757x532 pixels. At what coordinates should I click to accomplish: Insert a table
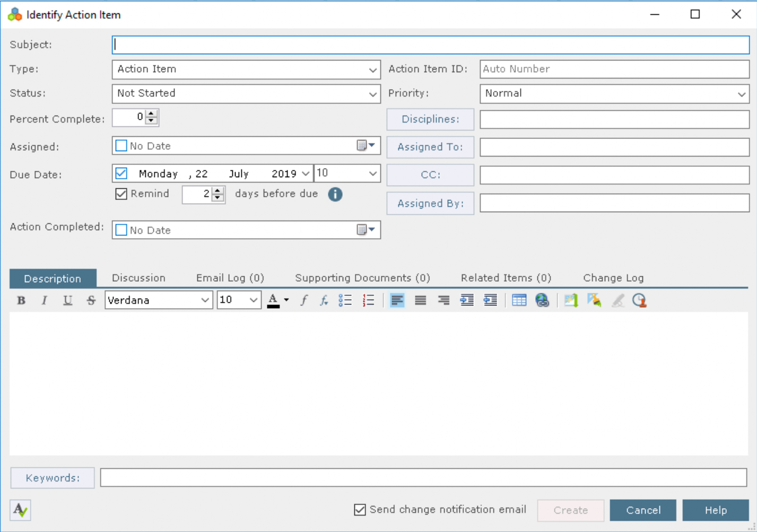(x=519, y=300)
